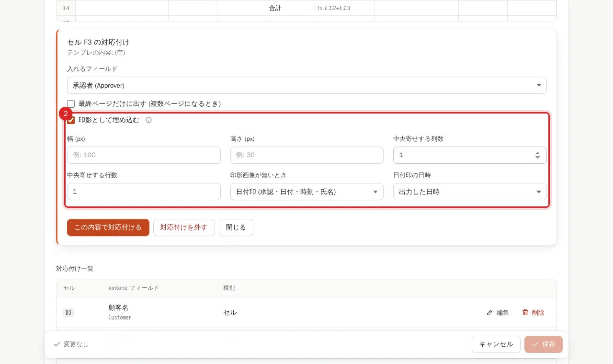Open 印影画像が無いとき dropdown
Image resolution: width=613 pixels, height=364 pixels.
(x=307, y=192)
